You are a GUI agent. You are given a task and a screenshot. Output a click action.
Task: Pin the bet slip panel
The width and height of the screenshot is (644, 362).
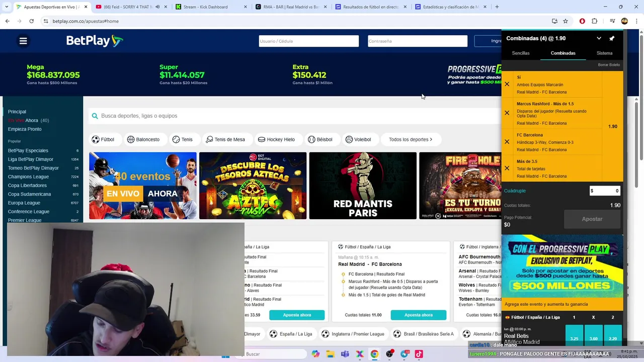pos(612,38)
